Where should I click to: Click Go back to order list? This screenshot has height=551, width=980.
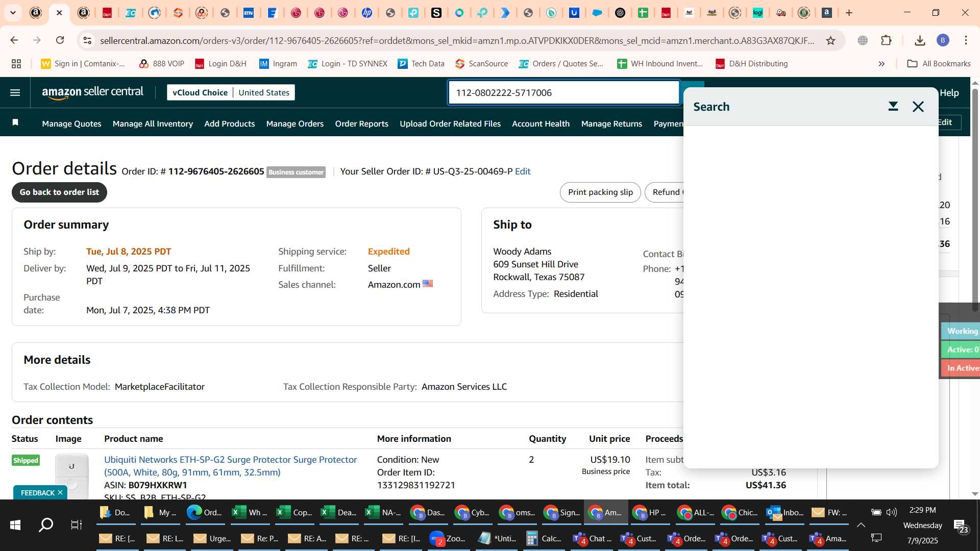pos(59,192)
